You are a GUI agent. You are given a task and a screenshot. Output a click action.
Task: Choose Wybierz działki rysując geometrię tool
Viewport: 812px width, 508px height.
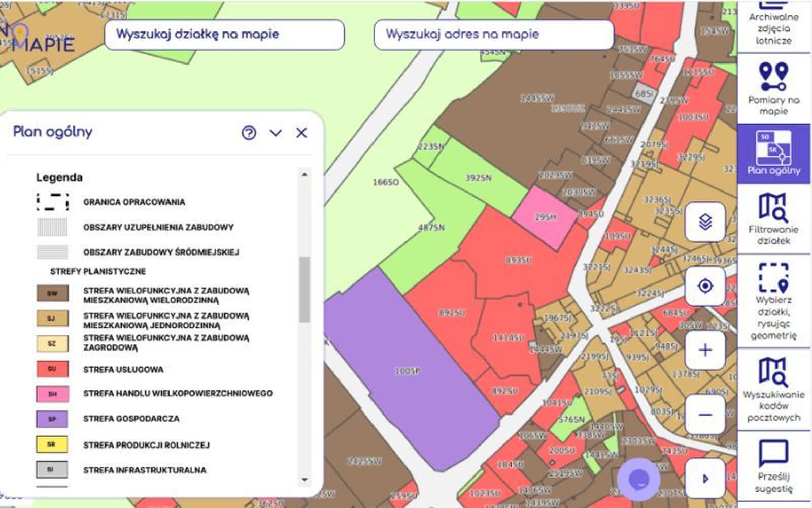(x=773, y=301)
